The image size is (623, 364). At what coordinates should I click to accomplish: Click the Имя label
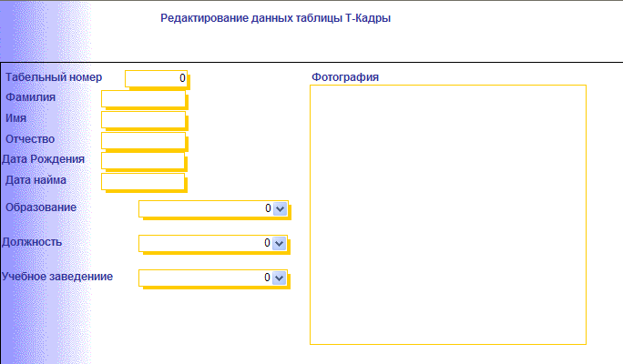16,118
